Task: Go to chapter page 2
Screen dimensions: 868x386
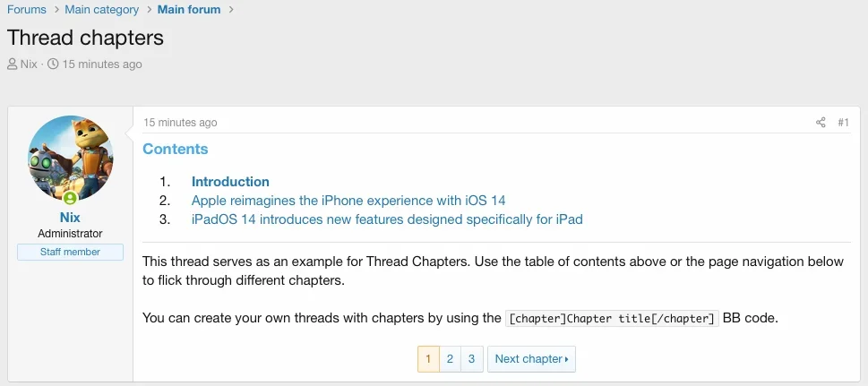Action: point(450,359)
